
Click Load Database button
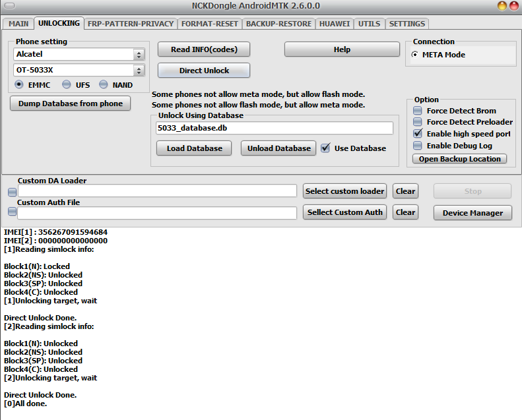194,148
